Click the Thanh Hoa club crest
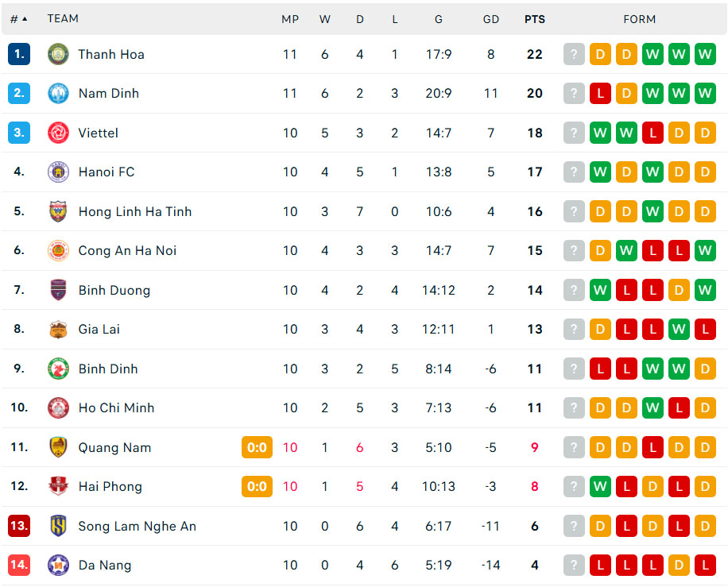The image size is (728, 587). 58,54
